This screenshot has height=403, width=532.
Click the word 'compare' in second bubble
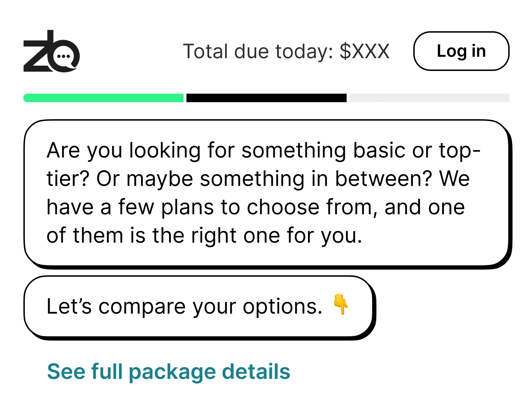click(x=142, y=307)
